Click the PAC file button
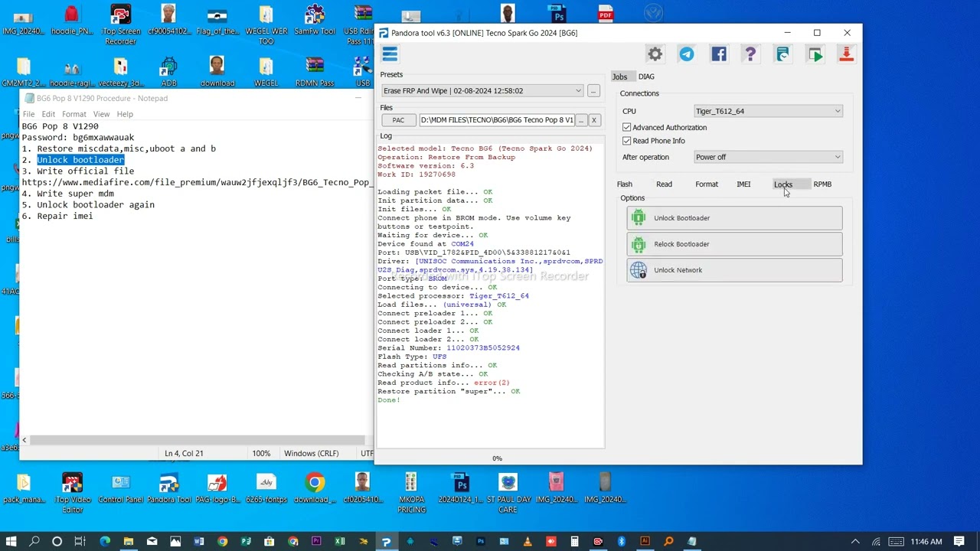Image resolution: width=980 pixels, height=551 pixels. click(398, 120)
